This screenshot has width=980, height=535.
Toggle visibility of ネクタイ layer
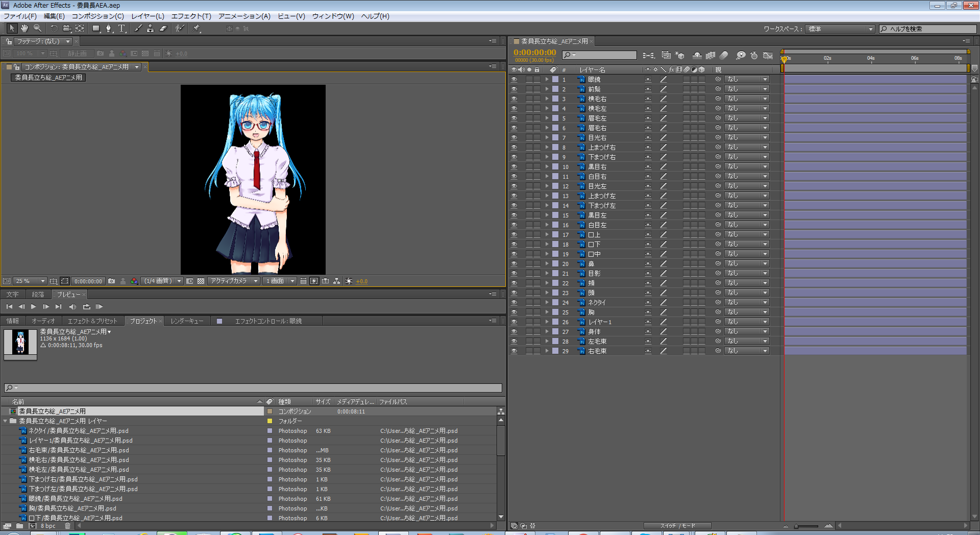pos(514,303)
